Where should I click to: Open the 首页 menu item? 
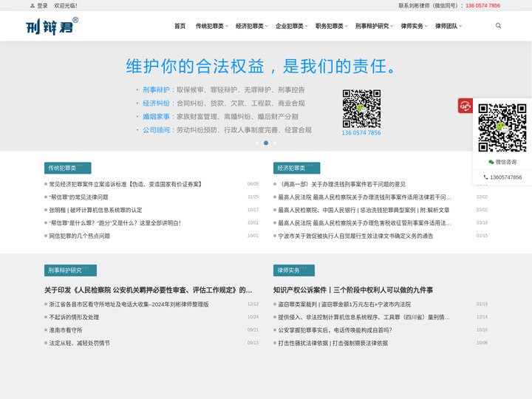click(180, 26)
